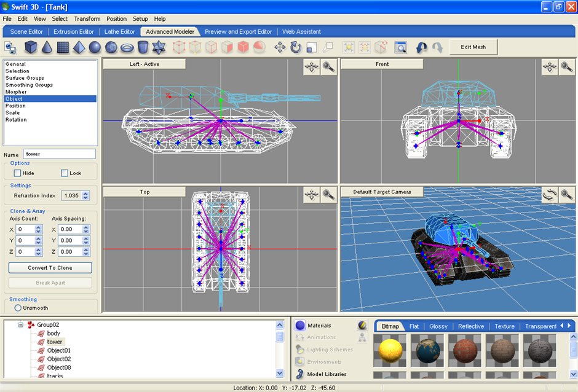
Task: Open the Setup menu
Action: click(x=140, y=19)
